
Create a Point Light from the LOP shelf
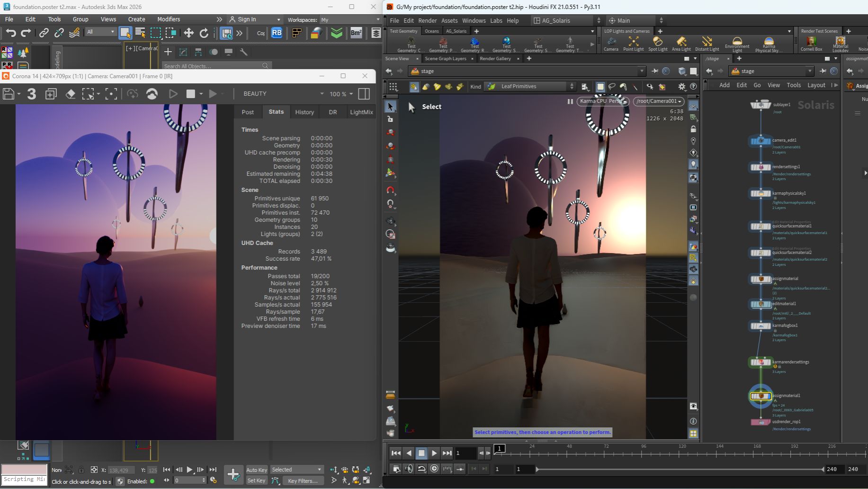pos(633,44)
